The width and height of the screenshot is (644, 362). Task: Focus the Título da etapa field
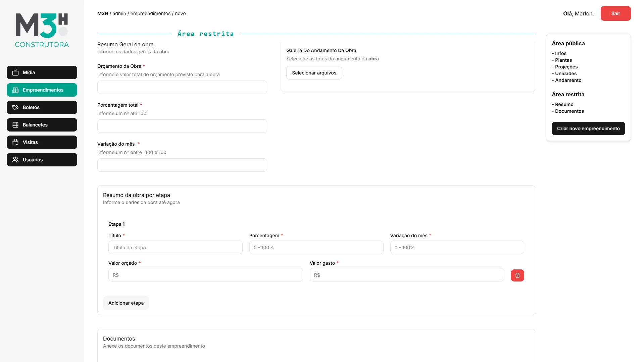click(x=175, y=248)
